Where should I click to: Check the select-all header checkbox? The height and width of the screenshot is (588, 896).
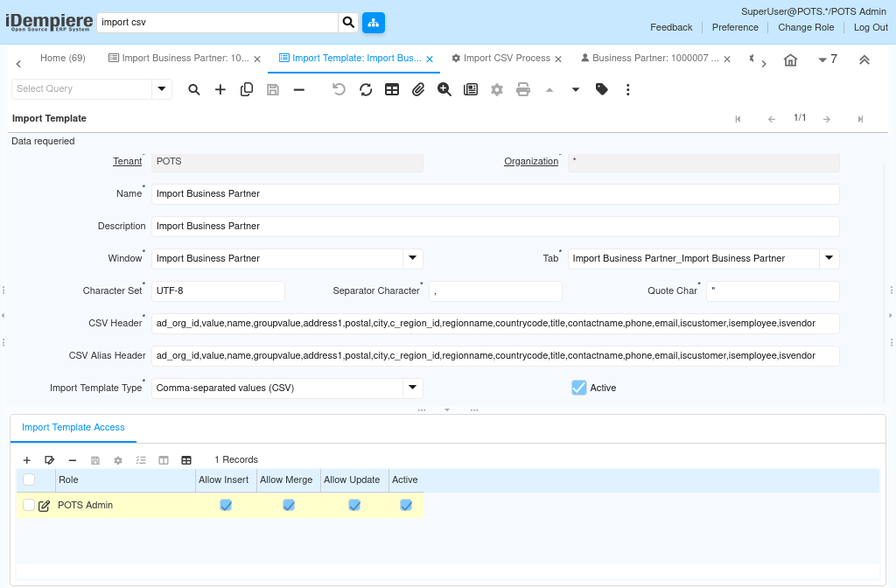pyautogui.click(x=29, y=479)
